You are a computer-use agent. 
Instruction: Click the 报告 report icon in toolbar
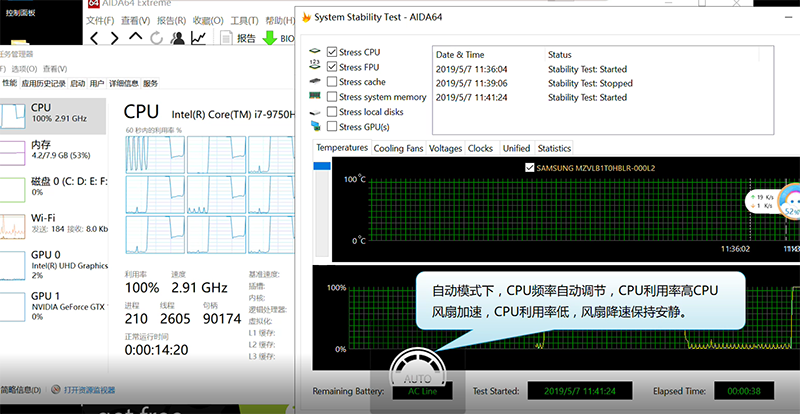point(227,38)
